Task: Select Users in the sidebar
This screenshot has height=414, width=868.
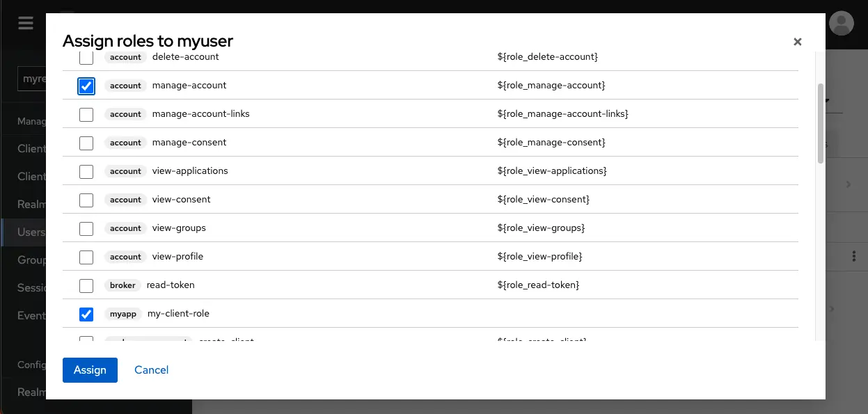Action: pyautogui.click(x=31, y=232)
